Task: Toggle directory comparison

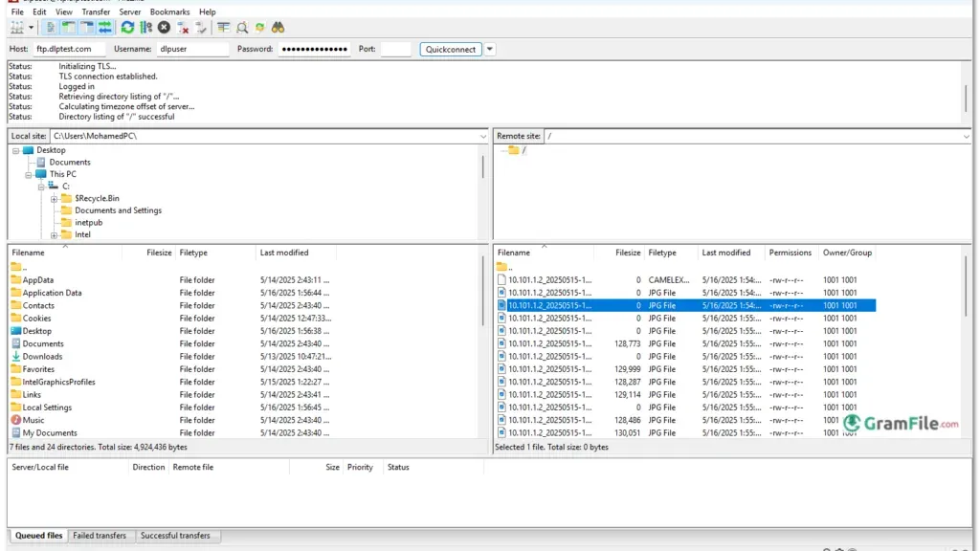Action: (x=242, y=28)
